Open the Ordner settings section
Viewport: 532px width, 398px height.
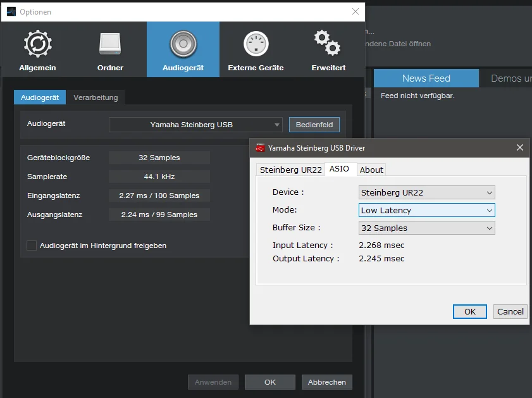(x=110, y=49)
